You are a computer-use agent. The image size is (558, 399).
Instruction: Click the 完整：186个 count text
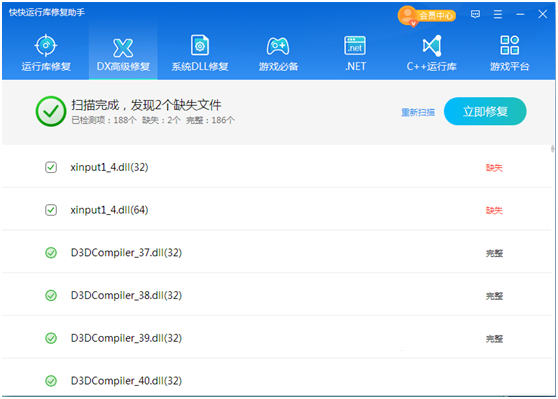pos(210,120)
